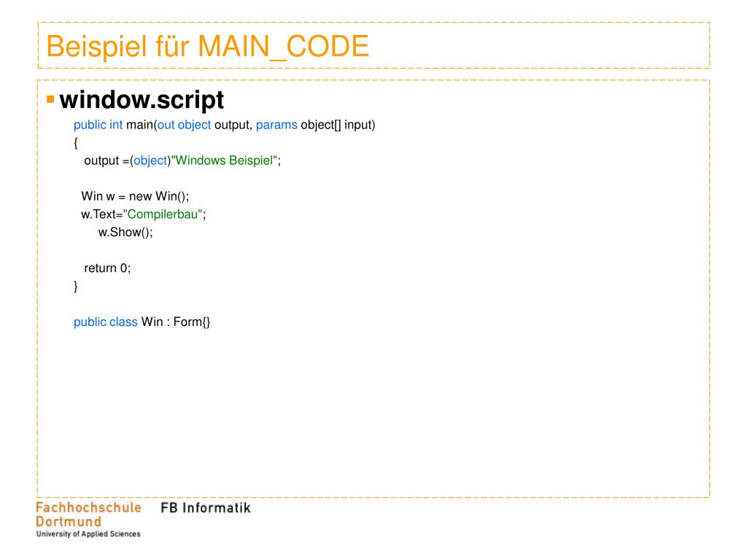This screenshot has width=747, height=560.
Task: Click the orange bullet before window.script
Action: click(x=50, y=99)
